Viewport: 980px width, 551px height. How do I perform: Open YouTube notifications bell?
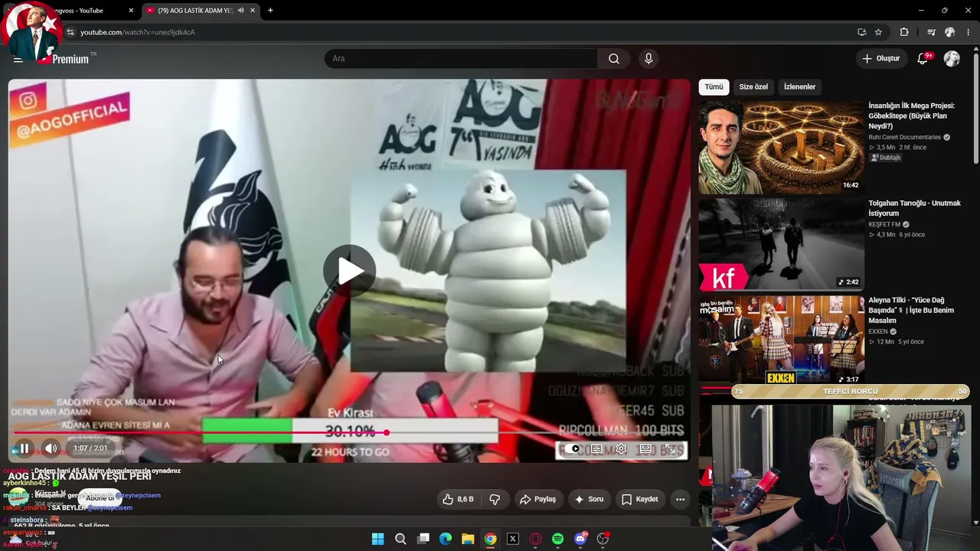(x=923, y=59)
